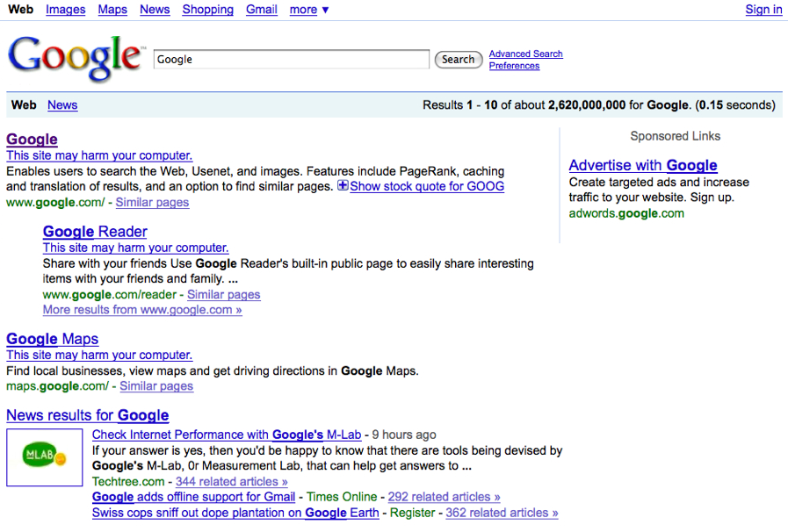The height and width of the screenshot is (532, 788).
Task: Open 344 related articles link
Action: (x=232, y=482)
